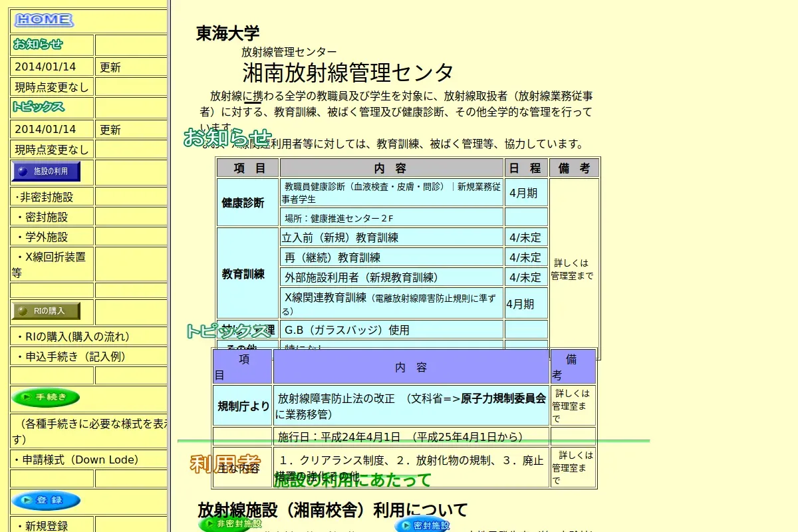Open the 申込手続き（記入例） link

click(71, 356)
